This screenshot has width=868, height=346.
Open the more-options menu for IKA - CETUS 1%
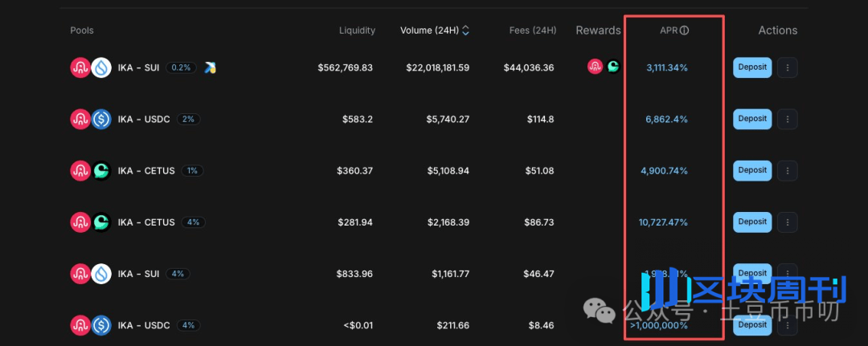[x=787, y=171]
